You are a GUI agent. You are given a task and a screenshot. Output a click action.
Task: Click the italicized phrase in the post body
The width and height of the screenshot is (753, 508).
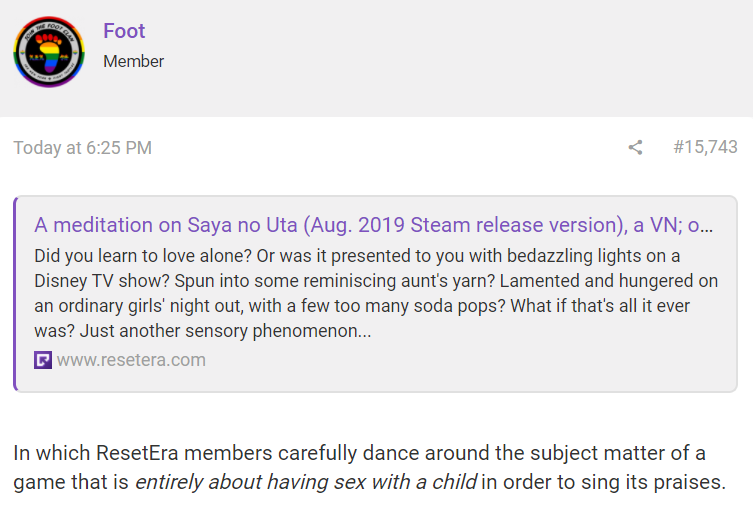[306, 482]
